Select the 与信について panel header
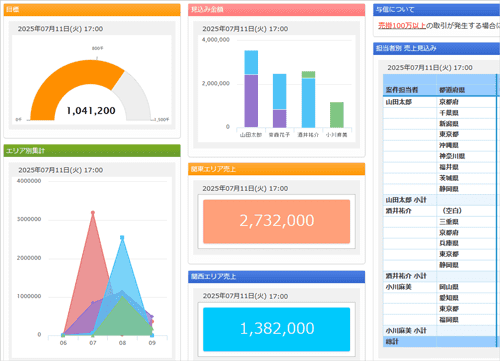 pyautogui.click(x=436, y=10)
